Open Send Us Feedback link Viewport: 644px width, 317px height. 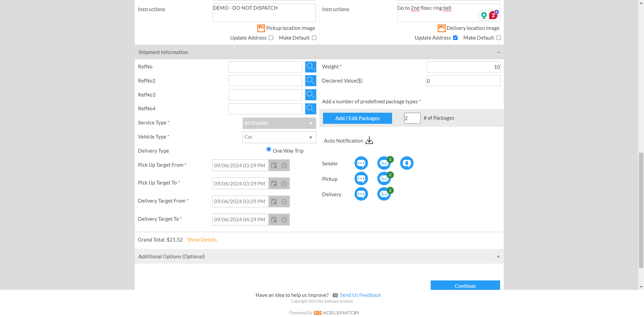[x=360, y=295]
